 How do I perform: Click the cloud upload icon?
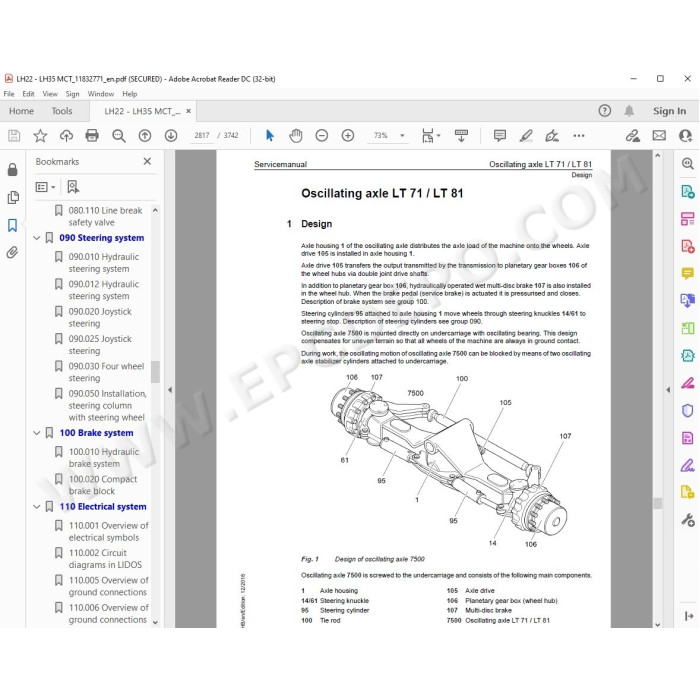(67, 135)
